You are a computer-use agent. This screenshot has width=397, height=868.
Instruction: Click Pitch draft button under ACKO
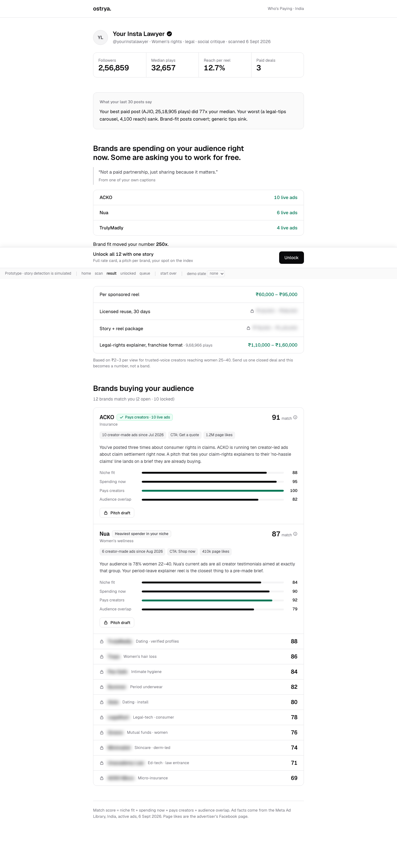(117, 513)
